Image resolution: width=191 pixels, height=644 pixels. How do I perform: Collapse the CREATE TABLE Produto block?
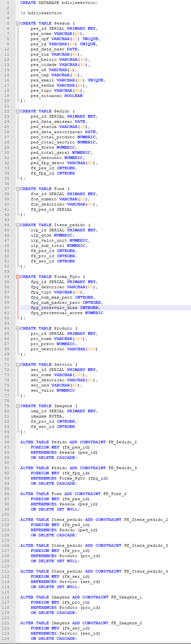point(18,328)
